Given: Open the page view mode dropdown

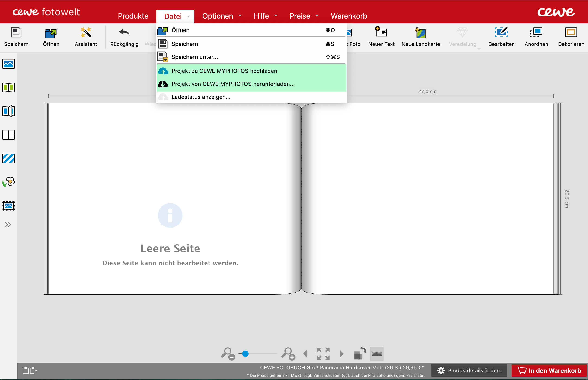Looking at the screenshot, I should (x=30, y=370).
